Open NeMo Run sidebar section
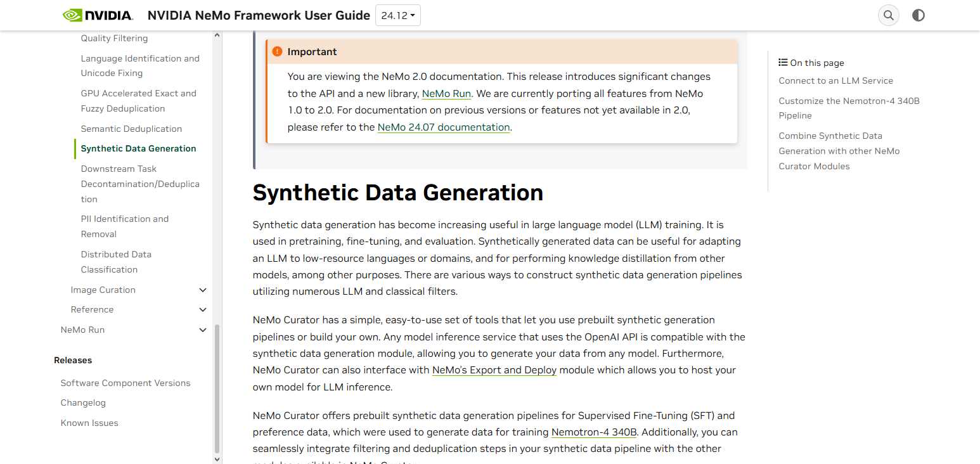This screenshot has width=980, height=464. point(82,330)
